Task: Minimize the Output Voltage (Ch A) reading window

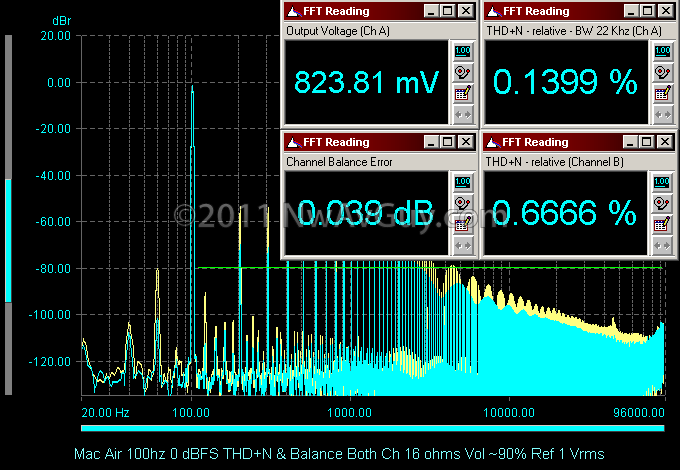Action: tap(430, 11)
